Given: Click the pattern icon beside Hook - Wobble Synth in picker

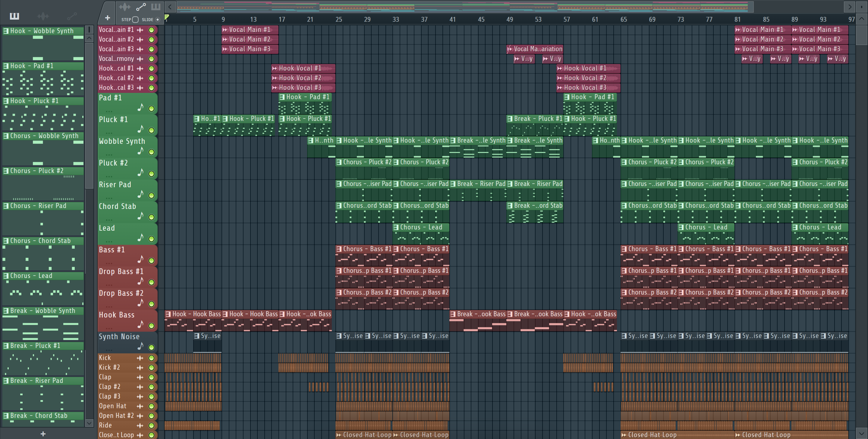Looking at the screenshot, I should [6, 31].
